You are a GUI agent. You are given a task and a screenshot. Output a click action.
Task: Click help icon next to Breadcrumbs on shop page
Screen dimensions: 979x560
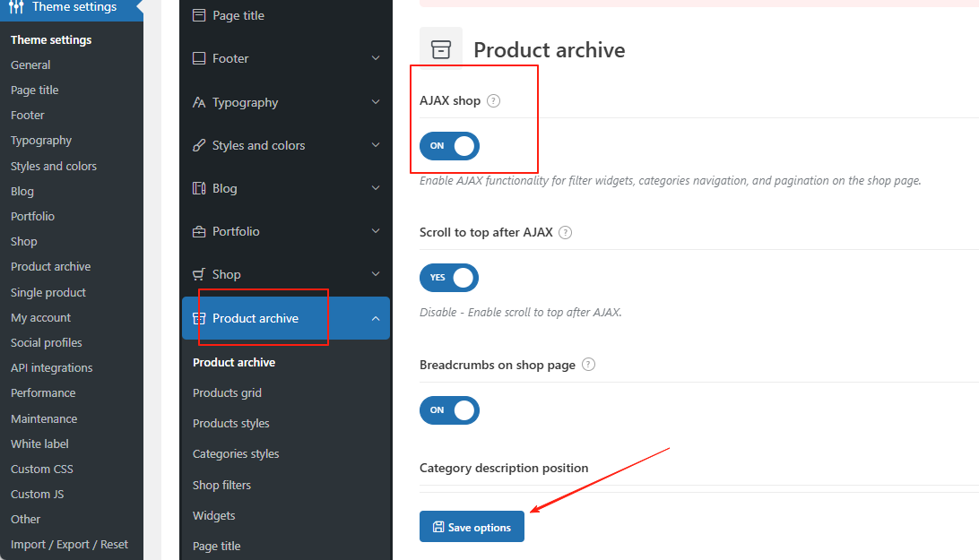click(x=588, y=365)
